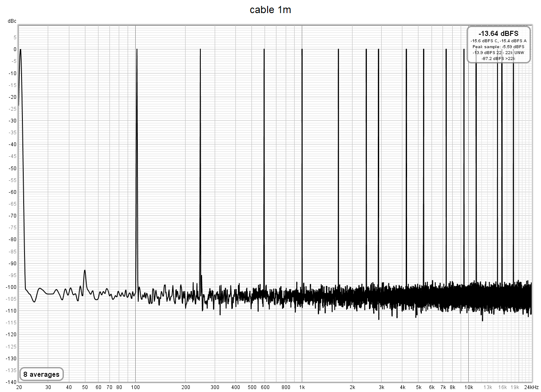Click the "cable 1m" graph title
Screen dimensions: 541x392
point(270,10)
